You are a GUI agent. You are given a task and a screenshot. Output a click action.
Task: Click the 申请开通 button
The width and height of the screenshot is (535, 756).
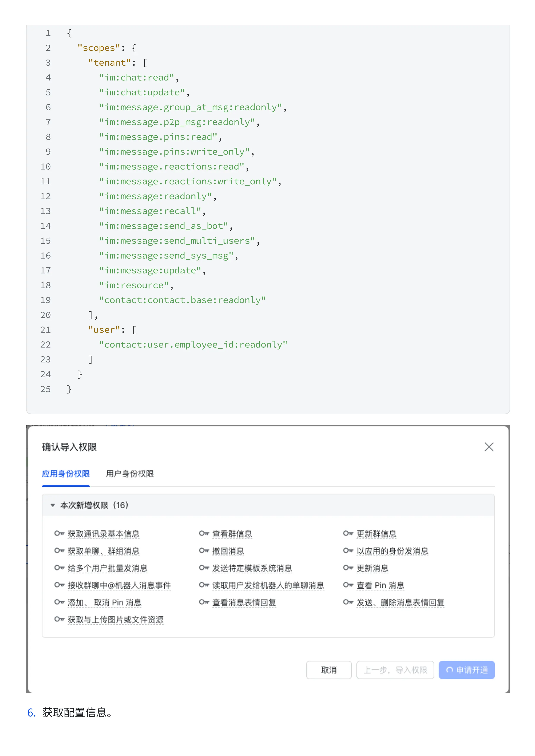point(467,670)
